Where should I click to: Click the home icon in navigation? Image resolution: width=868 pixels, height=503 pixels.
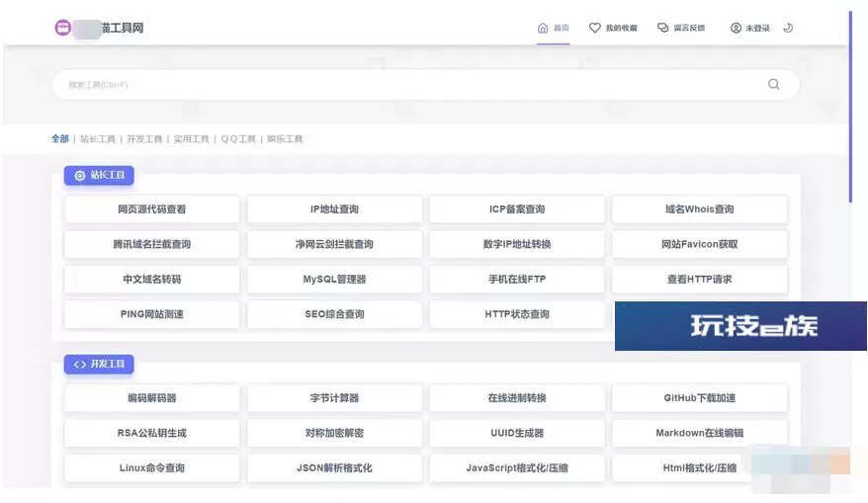coord(543,28)
